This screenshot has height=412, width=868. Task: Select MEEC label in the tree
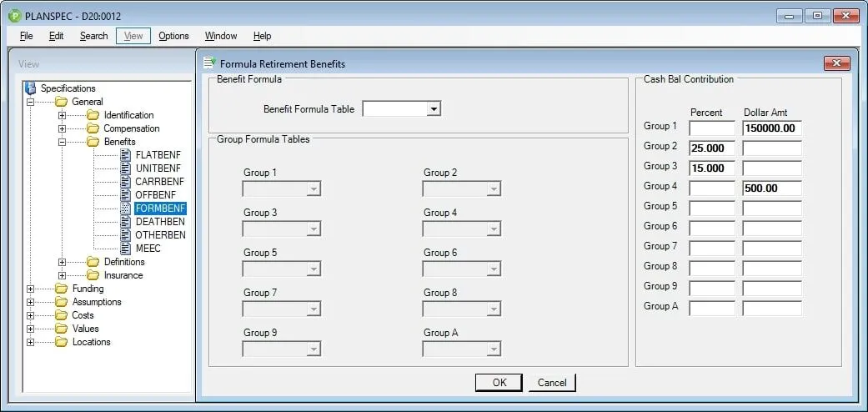point(148,248)
